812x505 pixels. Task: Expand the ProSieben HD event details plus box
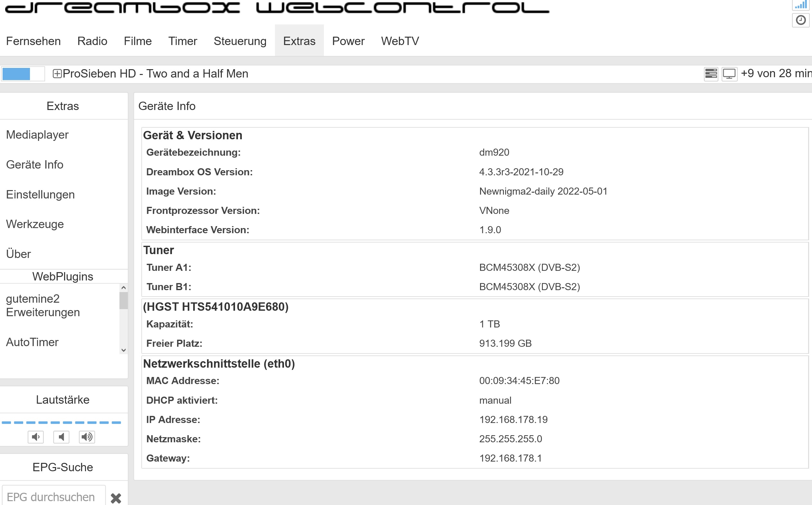57,74
